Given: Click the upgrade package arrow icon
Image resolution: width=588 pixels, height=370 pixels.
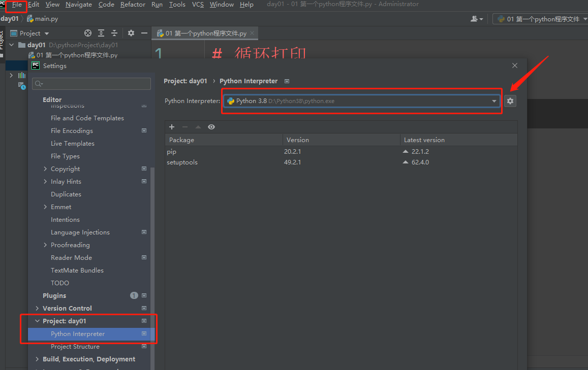Looking at the screenshot, I should pyautogui.click(x=198, y=127).
